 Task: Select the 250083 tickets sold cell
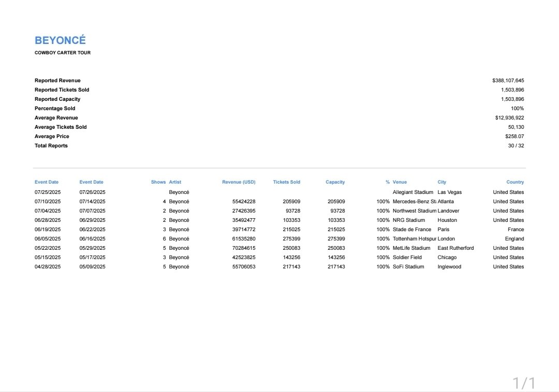point(291,248)
